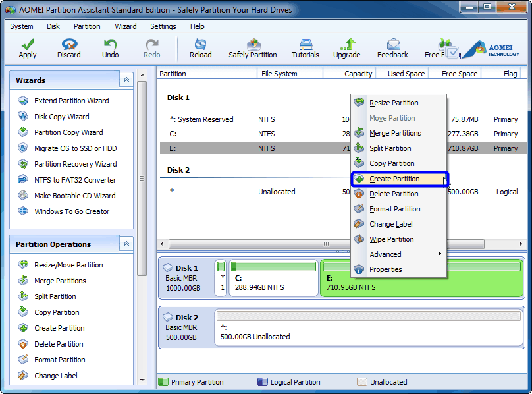Click the Disk 2 Basic MBR label in the disk map
The width and height of the screenshot is (532, 394).
[x=186, y=327]
